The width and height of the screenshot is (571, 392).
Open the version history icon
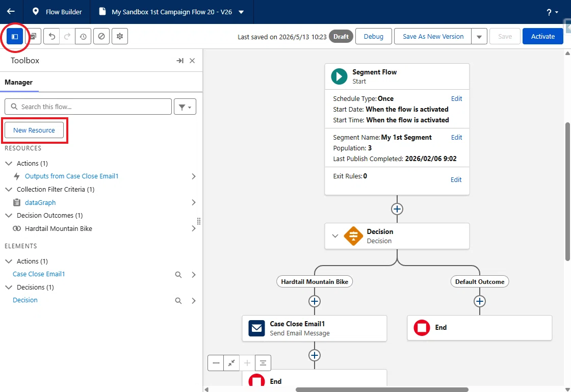84,36
